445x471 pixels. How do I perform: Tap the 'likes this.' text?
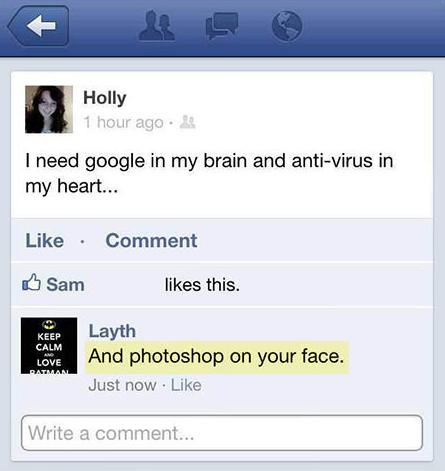coord(202,285)
